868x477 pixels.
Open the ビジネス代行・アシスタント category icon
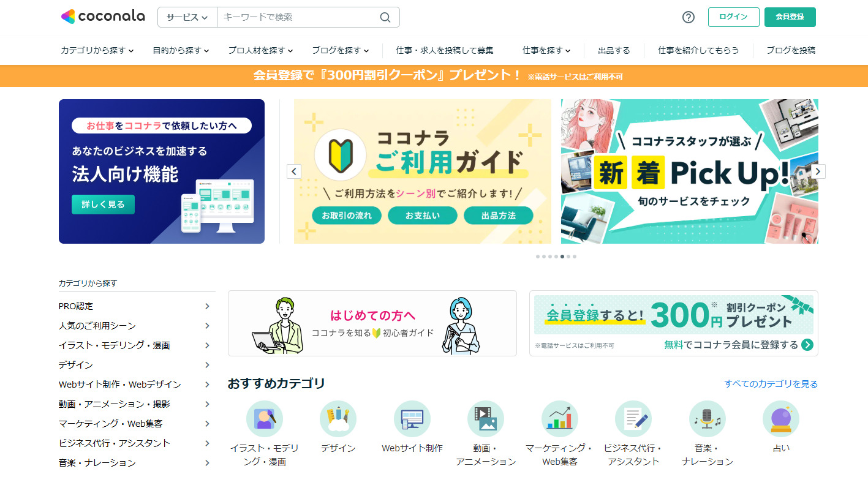coord(633,419)
